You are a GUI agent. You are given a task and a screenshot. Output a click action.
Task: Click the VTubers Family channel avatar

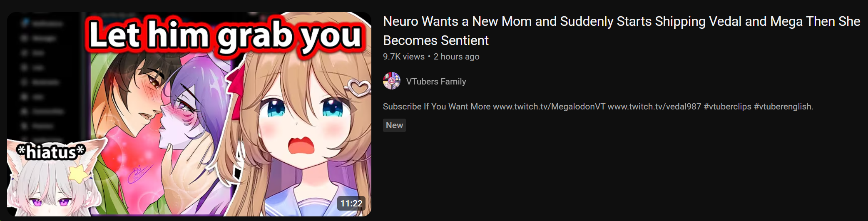point(392,81)
